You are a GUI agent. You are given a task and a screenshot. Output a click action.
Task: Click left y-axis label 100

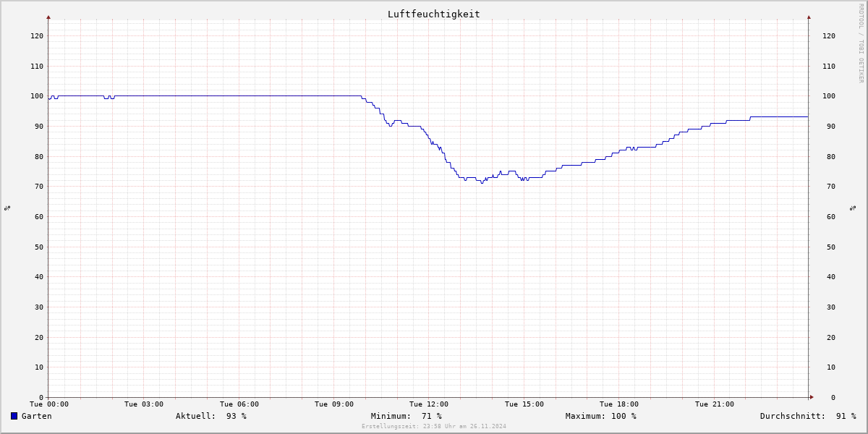click(x=37, y=95)
